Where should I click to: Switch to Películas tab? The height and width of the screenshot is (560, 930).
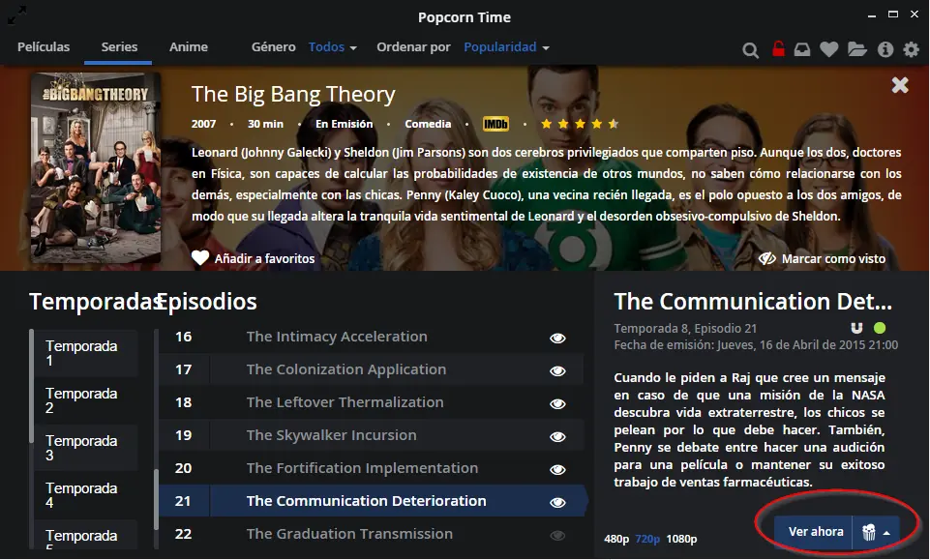pos(44,46)
